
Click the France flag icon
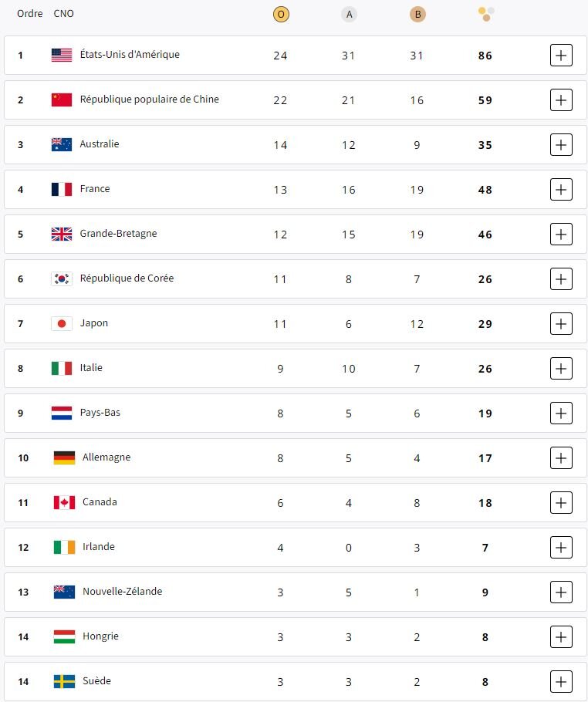[x=62, y=189]
